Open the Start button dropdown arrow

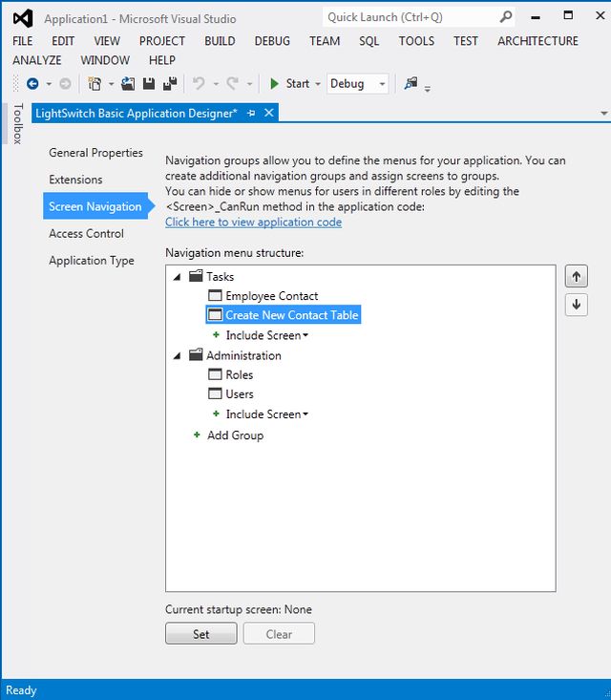click(318, 84)
